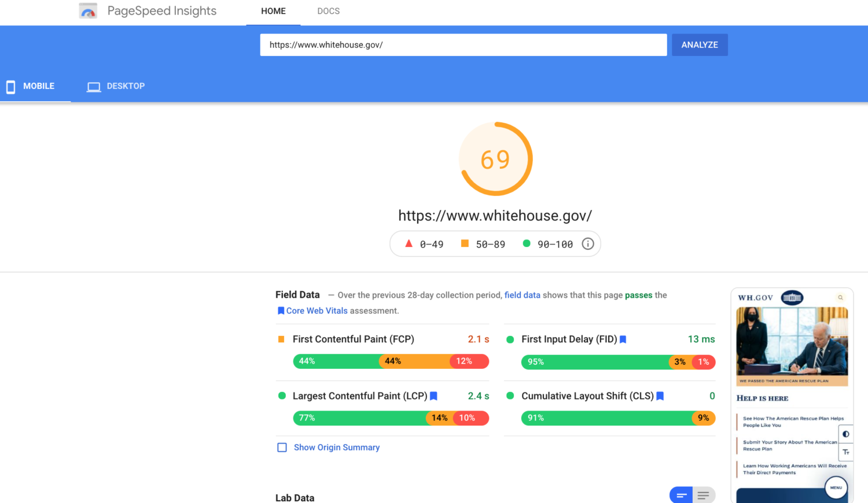Click the contrast icon in the site preview
The image size is (868, 503).
845,434
